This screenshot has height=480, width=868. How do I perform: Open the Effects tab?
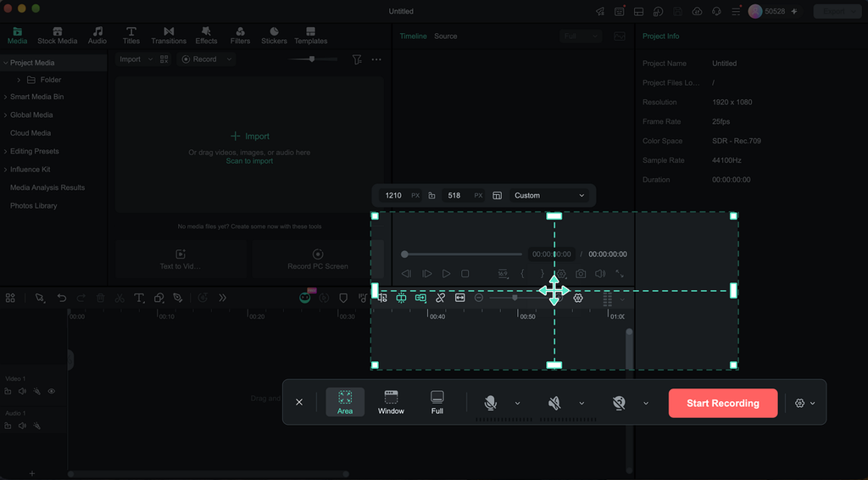coord(206,36)
